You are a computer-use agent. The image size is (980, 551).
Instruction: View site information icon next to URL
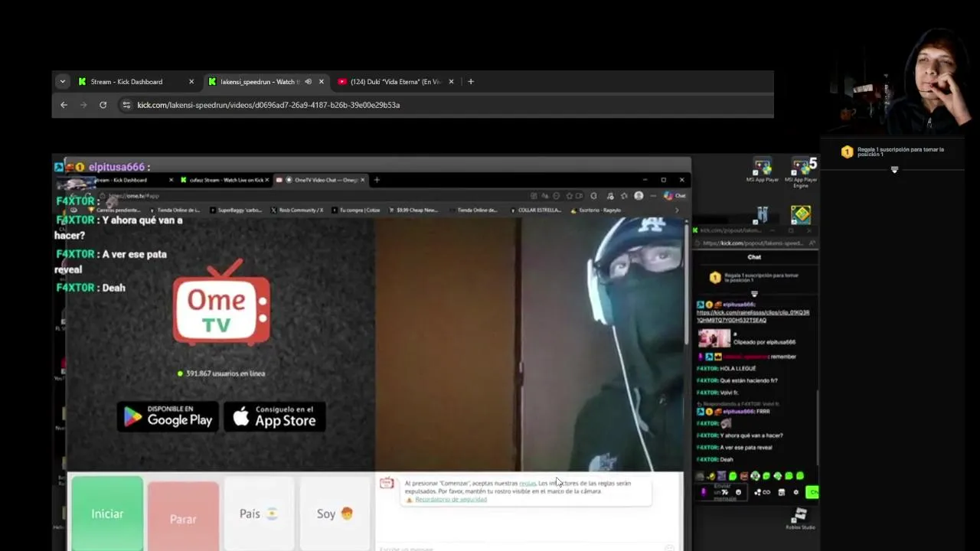[126, 105]
